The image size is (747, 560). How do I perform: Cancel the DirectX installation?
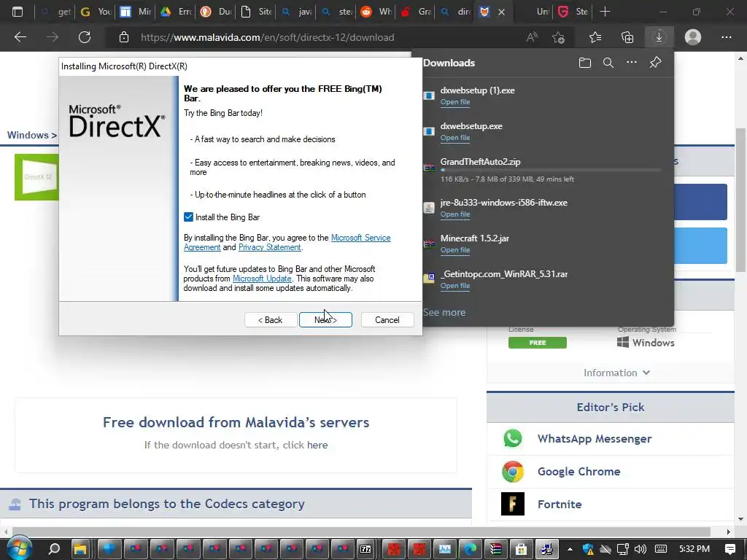pos(387,320)
